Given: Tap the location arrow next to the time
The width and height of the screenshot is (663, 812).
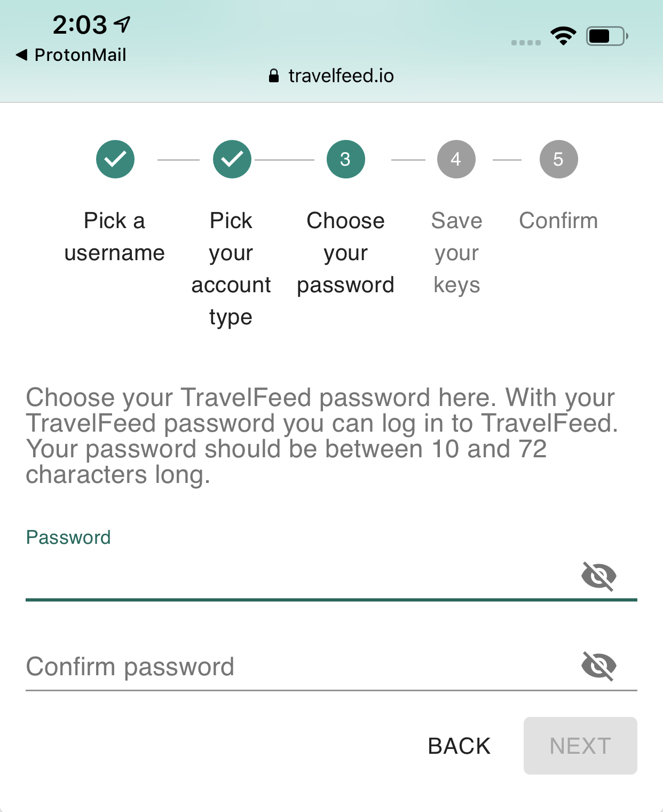Looking at the screenshot, I should coord(122,24).
